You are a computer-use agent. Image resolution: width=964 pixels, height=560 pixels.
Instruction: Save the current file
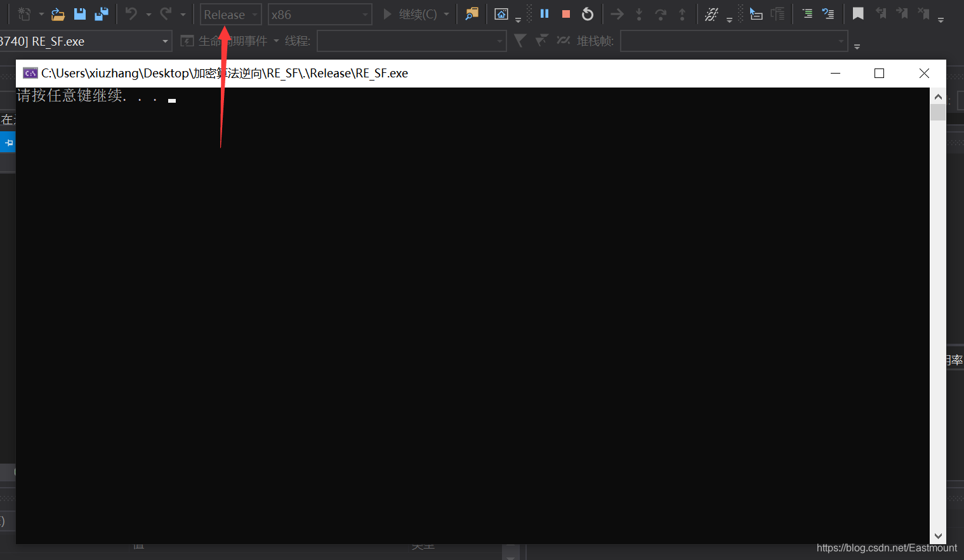click(x=80, y=14)
